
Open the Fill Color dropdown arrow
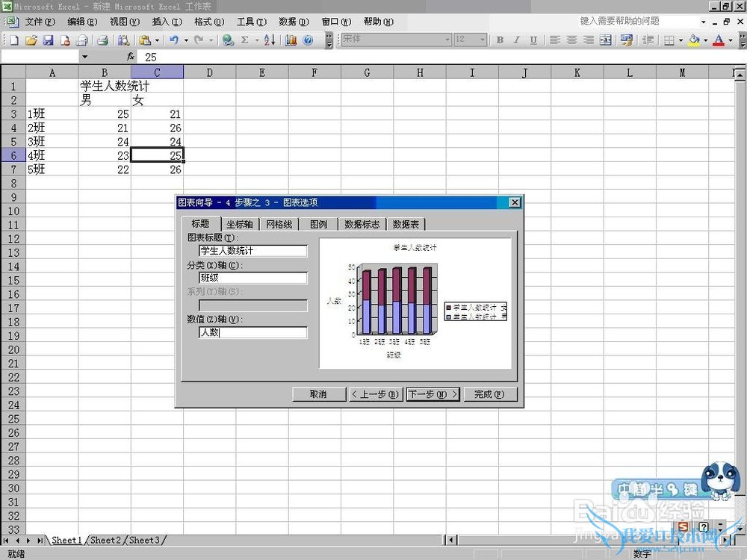tap(706, 40)
